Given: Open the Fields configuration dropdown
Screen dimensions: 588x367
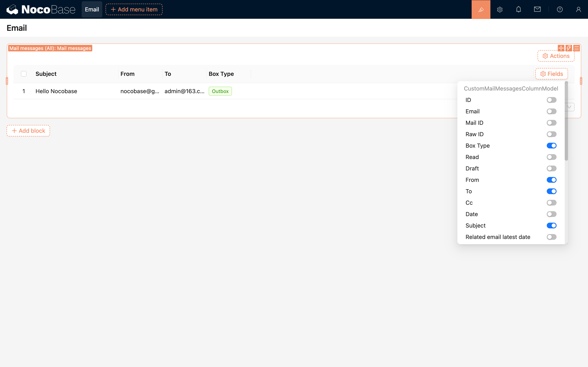Looking at the screenshot, I should (551, 74).
